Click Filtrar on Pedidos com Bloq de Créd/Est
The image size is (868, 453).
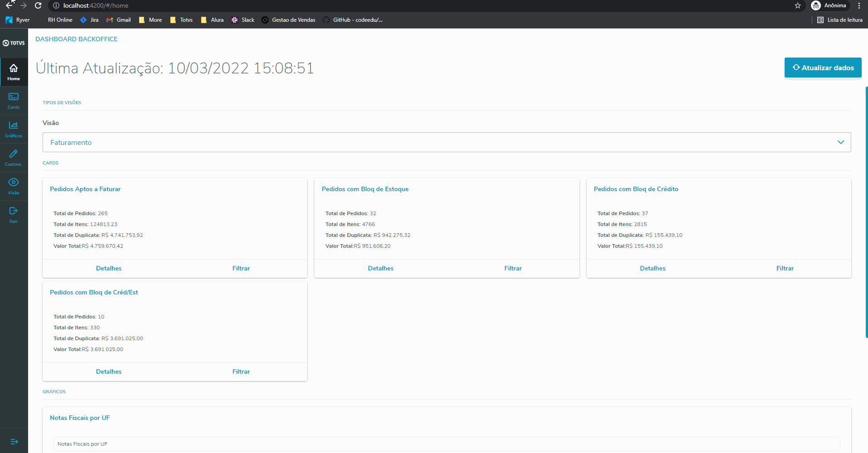click(241, 371)
